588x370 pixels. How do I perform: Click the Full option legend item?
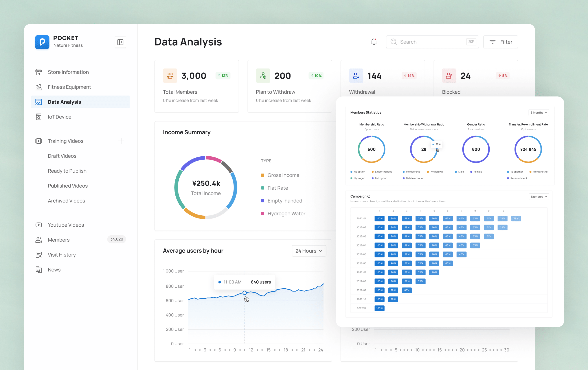tap(379, 178)
